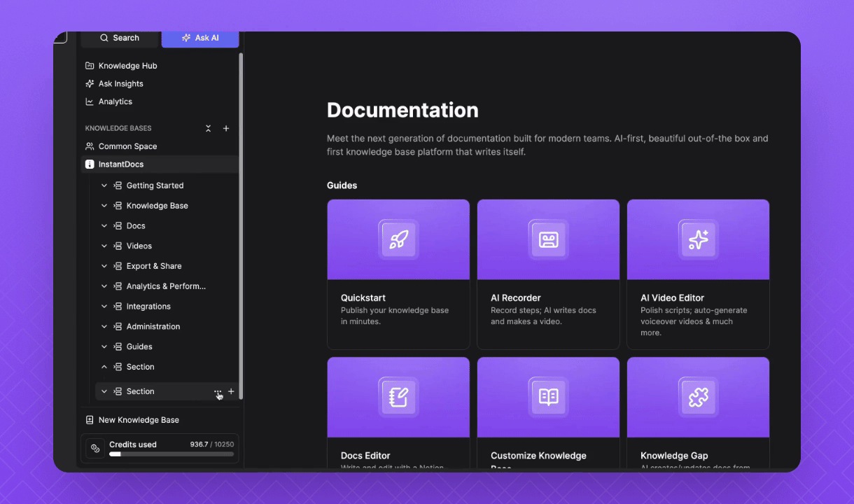Click the AI Recorder cassette icon
Screen dimensions: 854x504
click(548, 239)
